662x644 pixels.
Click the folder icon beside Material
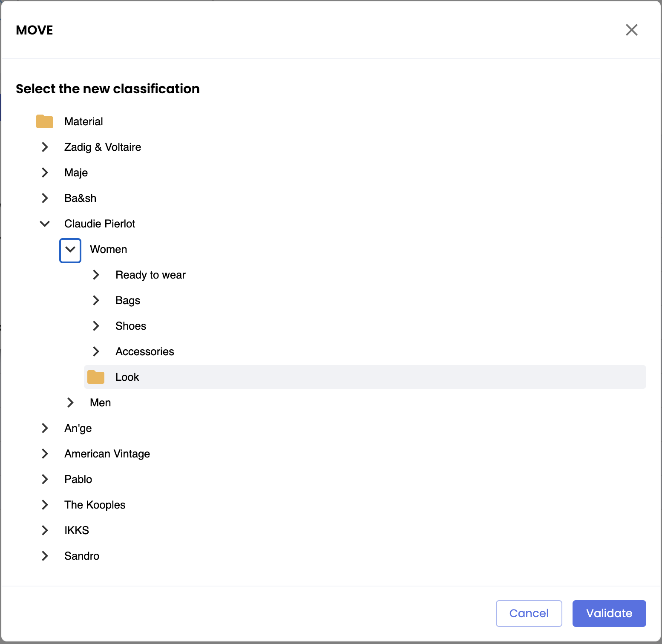pyautogui.click(x=45, y=121)
